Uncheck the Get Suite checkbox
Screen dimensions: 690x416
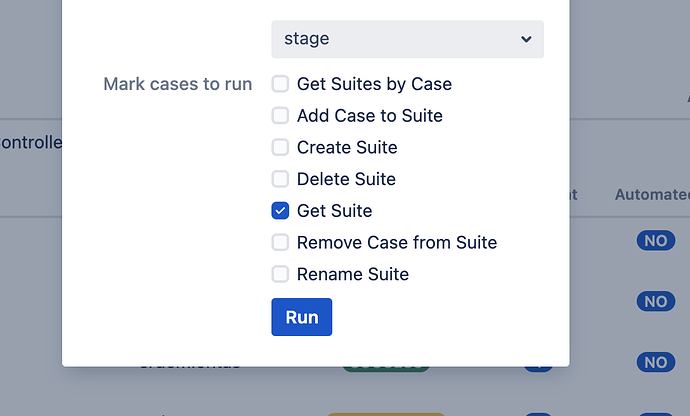[x=280, y=211]
